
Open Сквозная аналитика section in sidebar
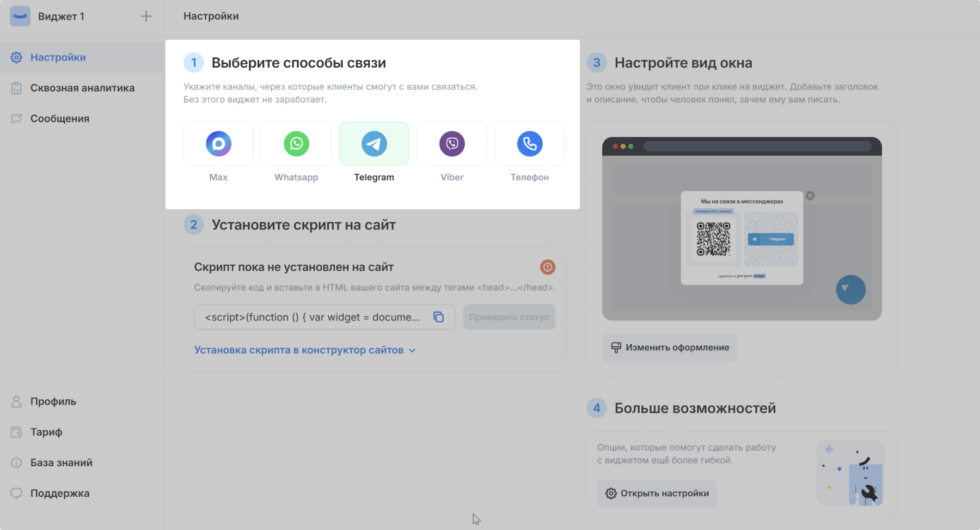pos(82,88)
